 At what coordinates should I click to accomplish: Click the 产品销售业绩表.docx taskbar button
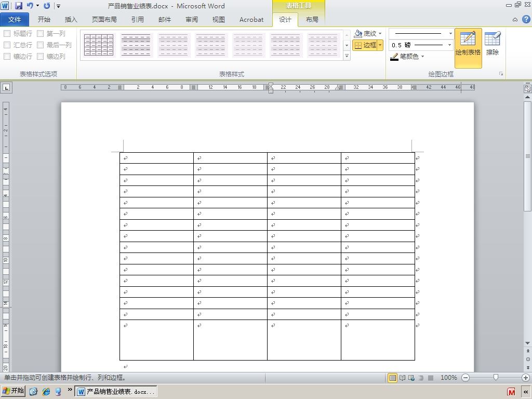click(116, 392)
